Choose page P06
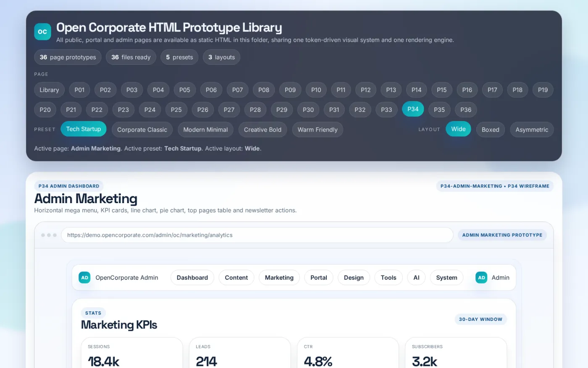588x368 pixels. pyautogui.click(x=211, y=90)
